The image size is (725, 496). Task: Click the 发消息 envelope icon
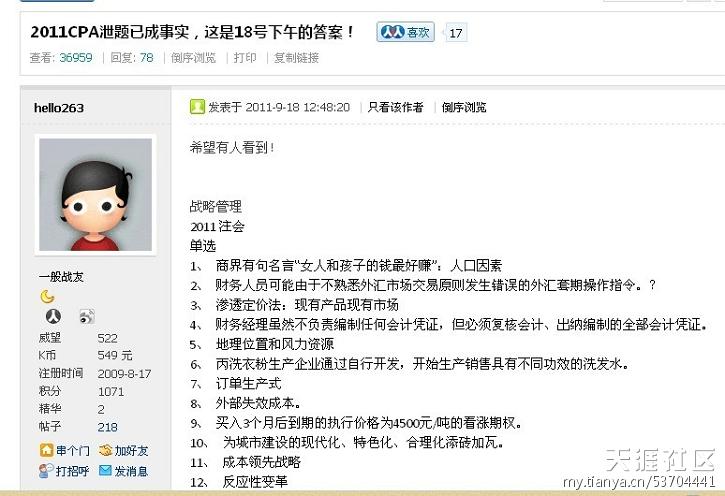[105, 471]
